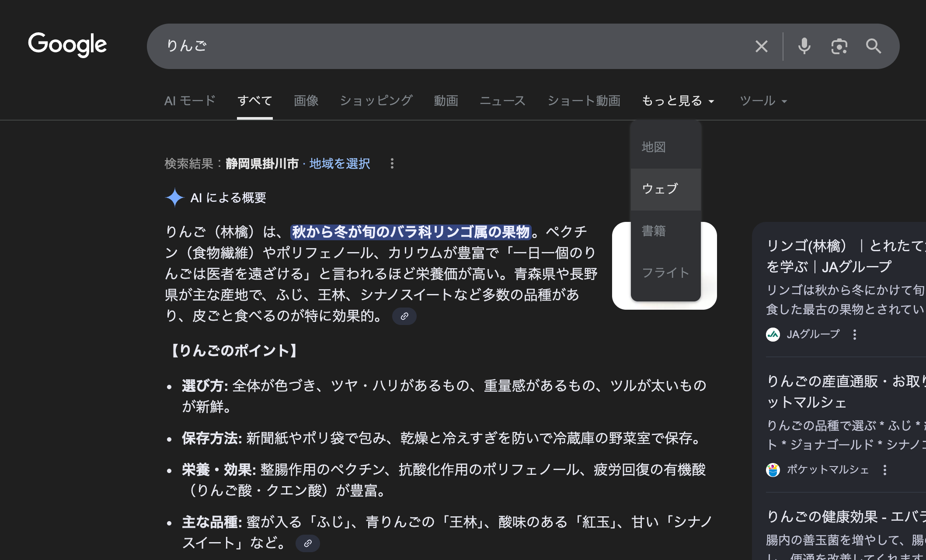Click the 保存方法 bullet label
This screenshot has height=560, width=926.
[212, 438]
